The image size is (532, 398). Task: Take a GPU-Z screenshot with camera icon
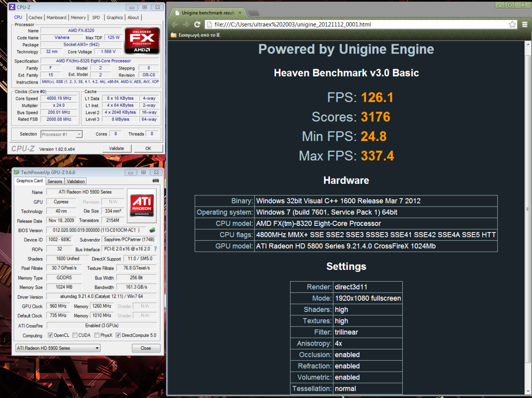click(x=156, y=180)
